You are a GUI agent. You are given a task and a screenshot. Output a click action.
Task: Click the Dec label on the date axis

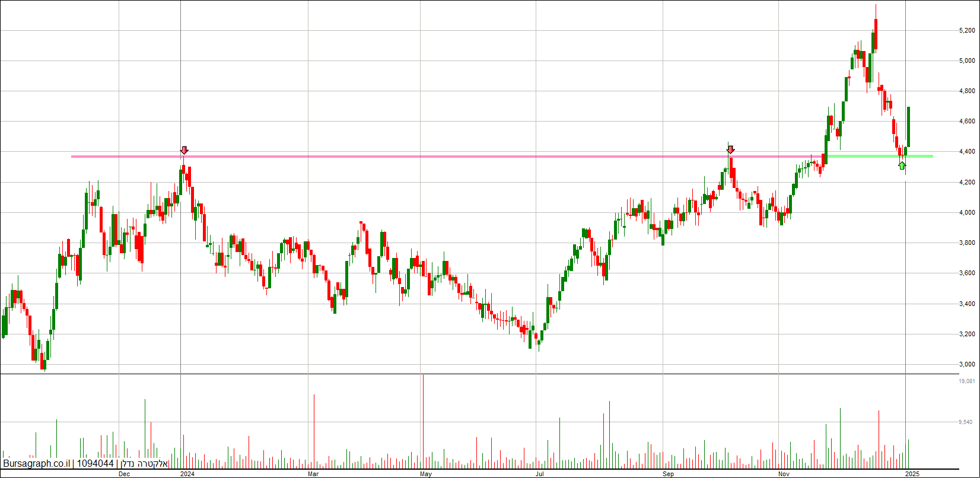pyautogui.click(x=125, y=474)
